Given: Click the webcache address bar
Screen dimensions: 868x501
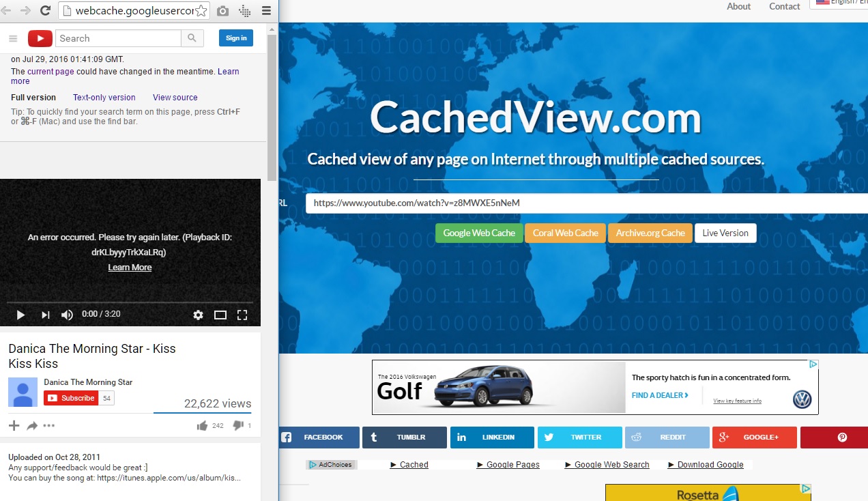Looking at the screenshot, I should pyautogui.click(x=134, y=11).
